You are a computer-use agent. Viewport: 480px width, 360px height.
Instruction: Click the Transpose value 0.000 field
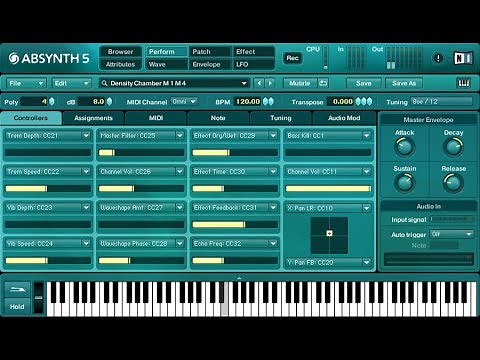click(x=340, y=102)
